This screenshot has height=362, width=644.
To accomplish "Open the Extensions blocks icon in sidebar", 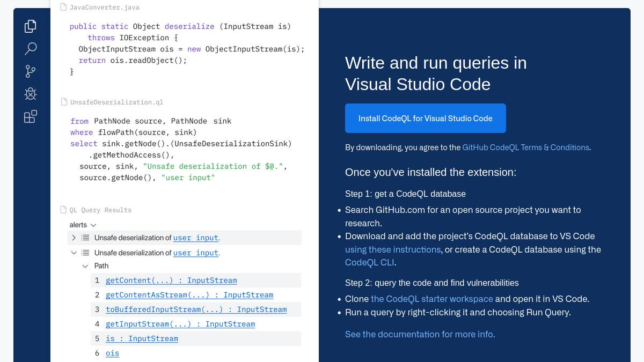I will pyautogui.click(x=31, y=116).
